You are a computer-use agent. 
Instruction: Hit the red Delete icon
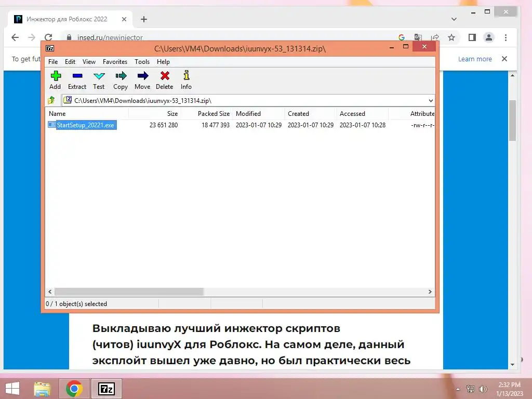(165, 76)
